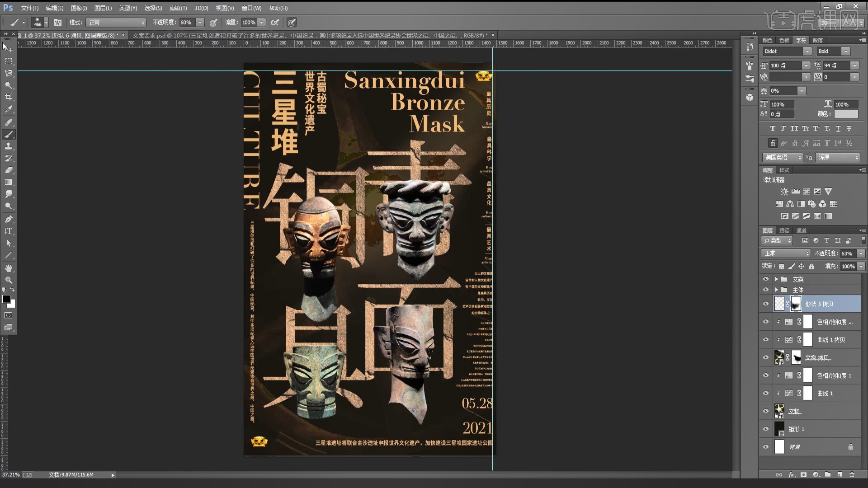This screenshot has height=488, width=868.
Task: Select the Magic Wand tool
Action: pos(8,85)
